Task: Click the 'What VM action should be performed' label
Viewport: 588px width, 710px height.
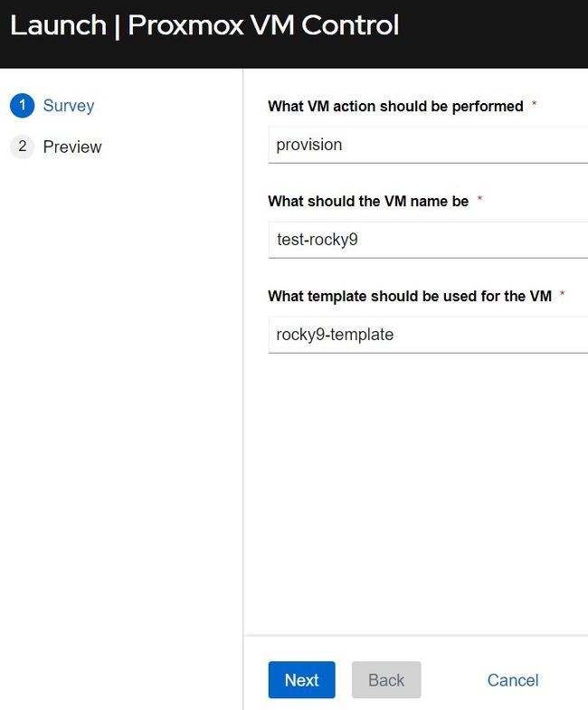Action: pos(395,107)
